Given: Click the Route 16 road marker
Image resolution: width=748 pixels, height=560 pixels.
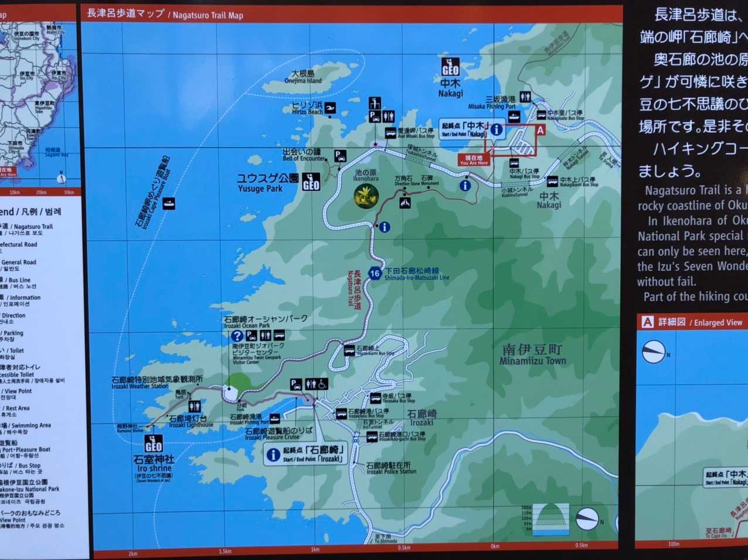Looking at the screenshot, I should click(x=375, y=273).
